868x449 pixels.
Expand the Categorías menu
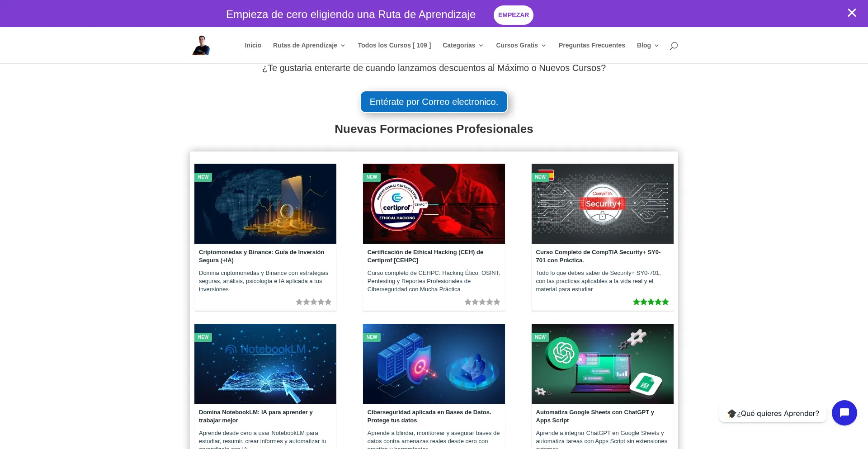point(462,45)
